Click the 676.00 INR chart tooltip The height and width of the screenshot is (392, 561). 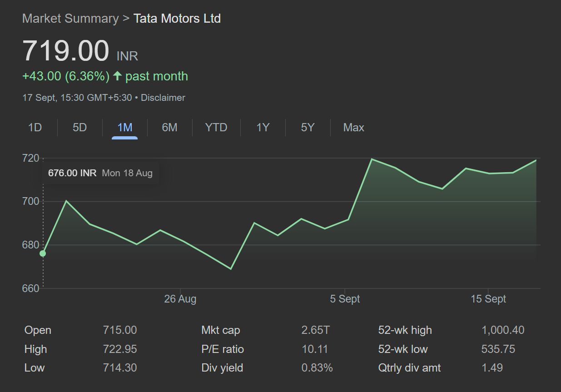click(100, 173)
